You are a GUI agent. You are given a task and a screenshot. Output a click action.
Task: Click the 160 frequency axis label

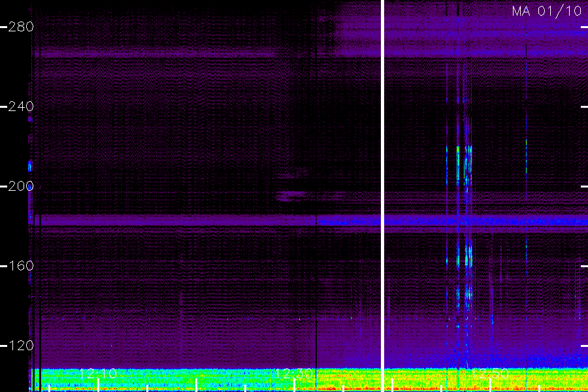click(x=21, y=266)
